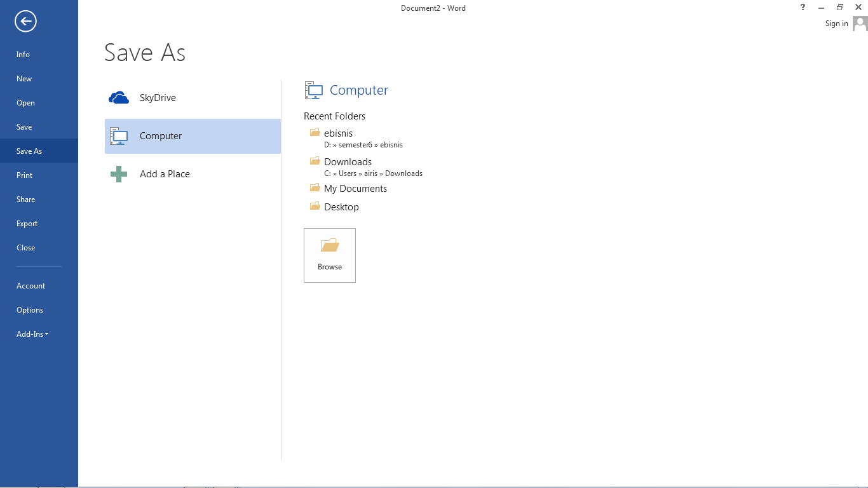
Task: Click the back arrow to exit backstage
Action: [x=25, y=21]
